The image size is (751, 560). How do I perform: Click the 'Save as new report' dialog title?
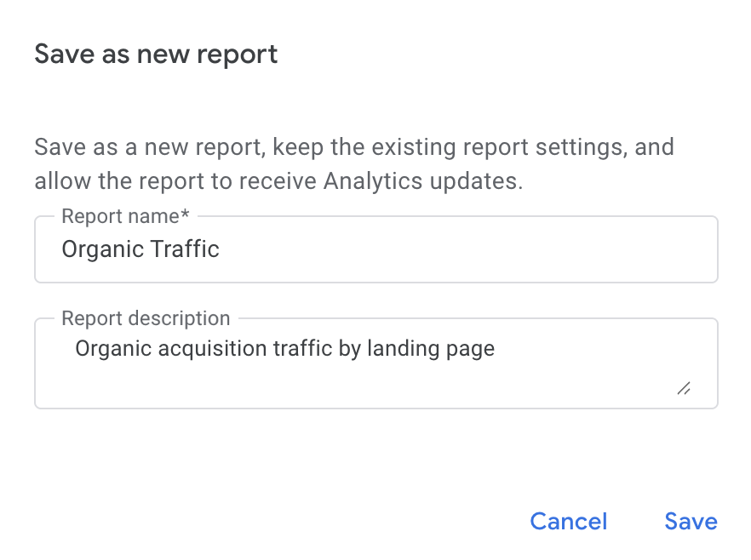156,54
